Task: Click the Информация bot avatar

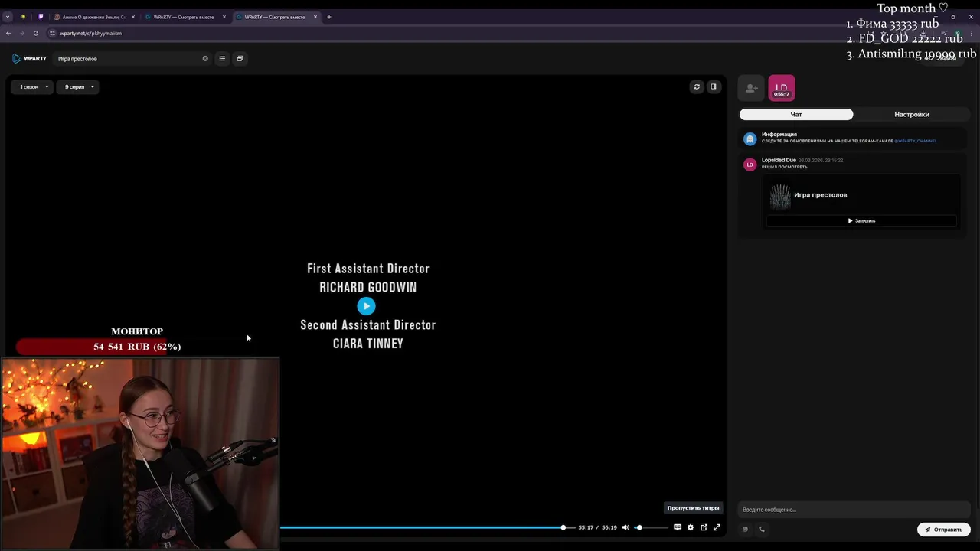Action: click(x=750, y=139)
